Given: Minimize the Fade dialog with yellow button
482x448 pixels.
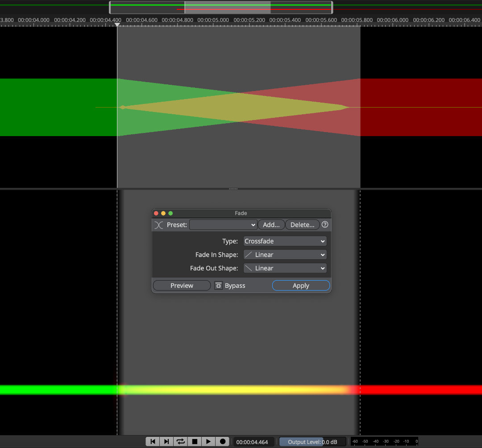Looking at the screenshot, I should 163,213.
